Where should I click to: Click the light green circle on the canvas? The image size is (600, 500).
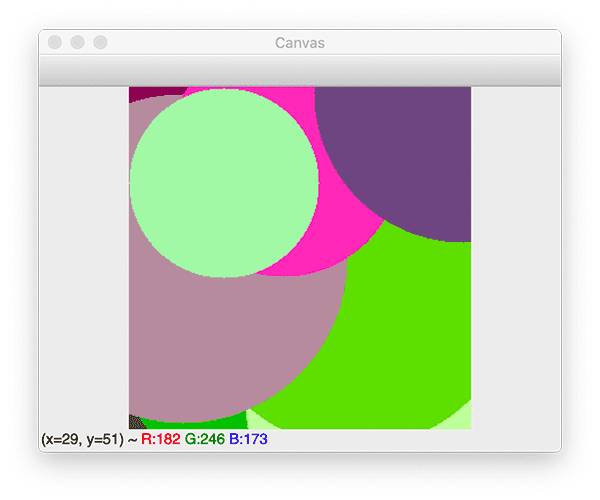pos(224,183)
